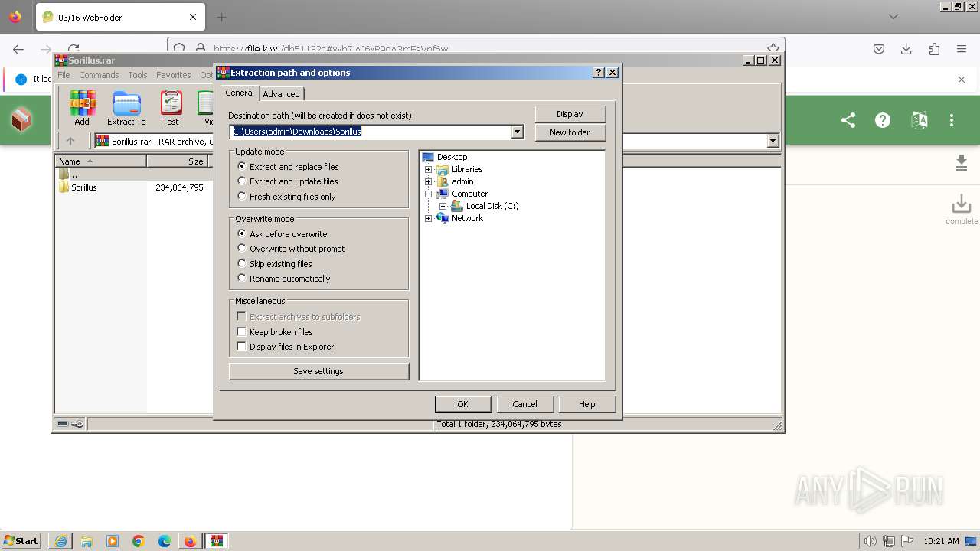Click the Save settings button
This screenshot has width=980, height=551.
318,371
